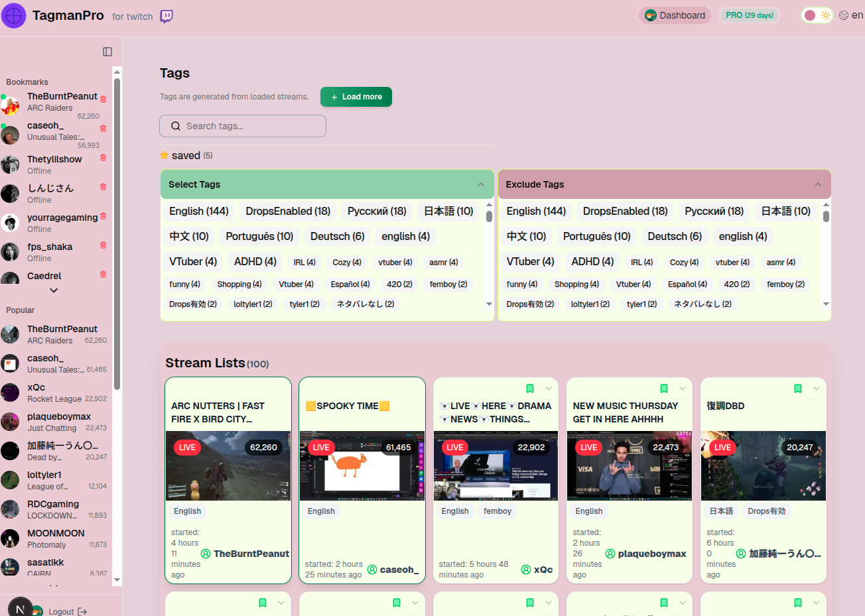Bookmark the 復調DBD stream card

point(798,389)
